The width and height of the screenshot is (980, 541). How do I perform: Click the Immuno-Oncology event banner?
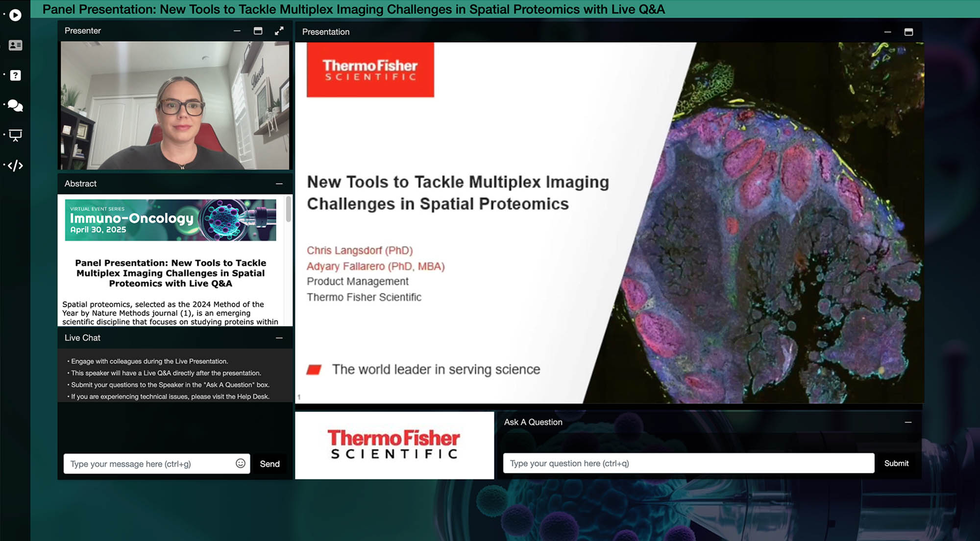click(170, 220)
